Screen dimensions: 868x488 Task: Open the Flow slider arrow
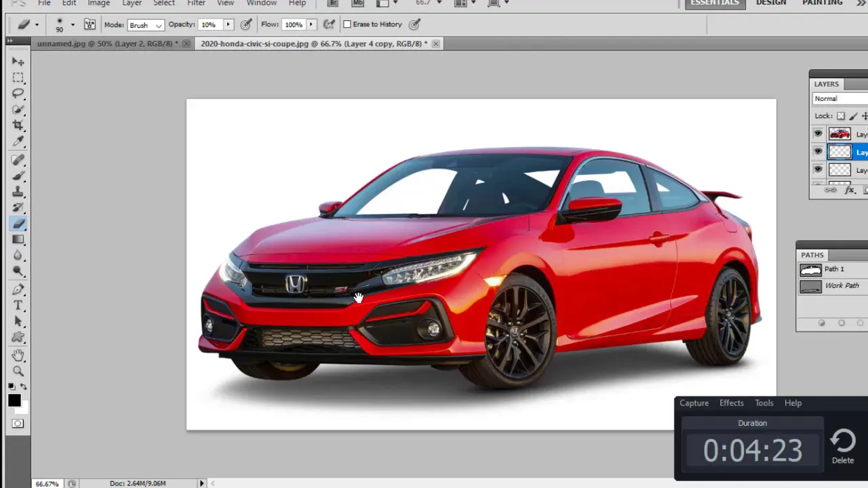coord(311,24)
